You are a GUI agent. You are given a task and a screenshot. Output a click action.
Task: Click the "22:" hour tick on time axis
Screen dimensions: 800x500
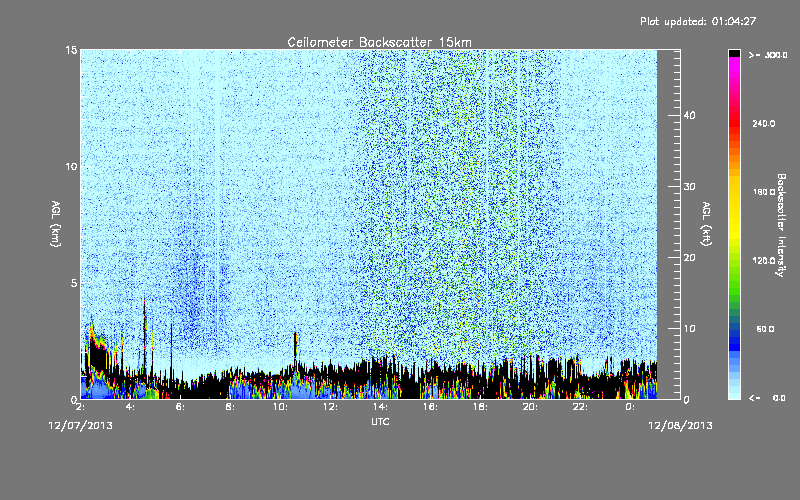pos(580,407)
